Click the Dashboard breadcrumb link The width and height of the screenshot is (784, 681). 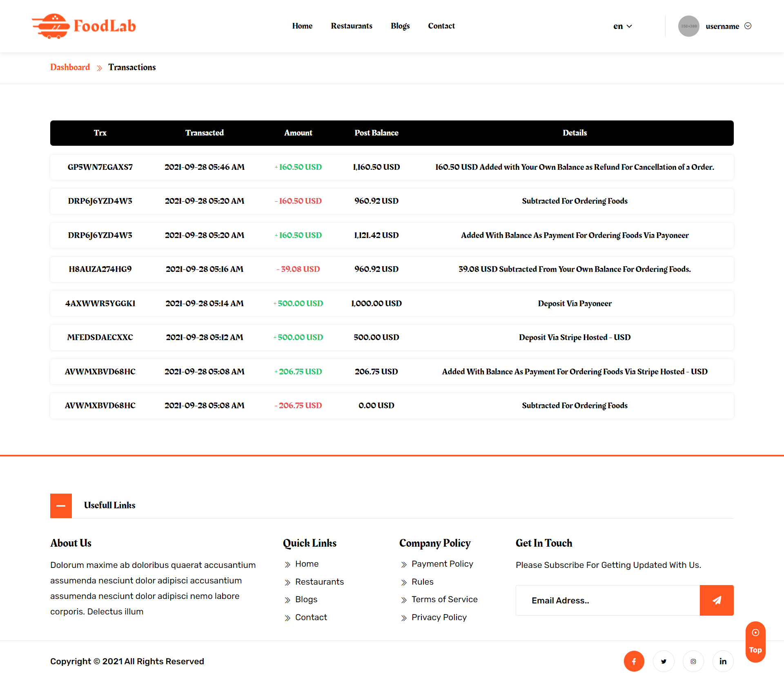[x=70, y=67]
